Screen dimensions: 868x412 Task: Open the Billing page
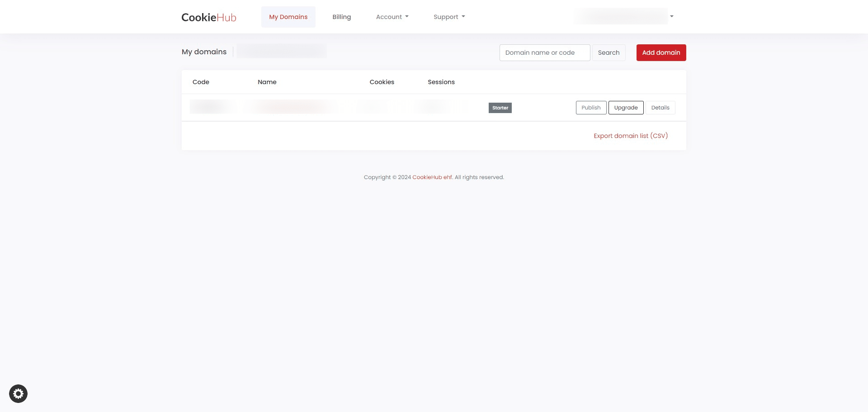coord(342,17)
